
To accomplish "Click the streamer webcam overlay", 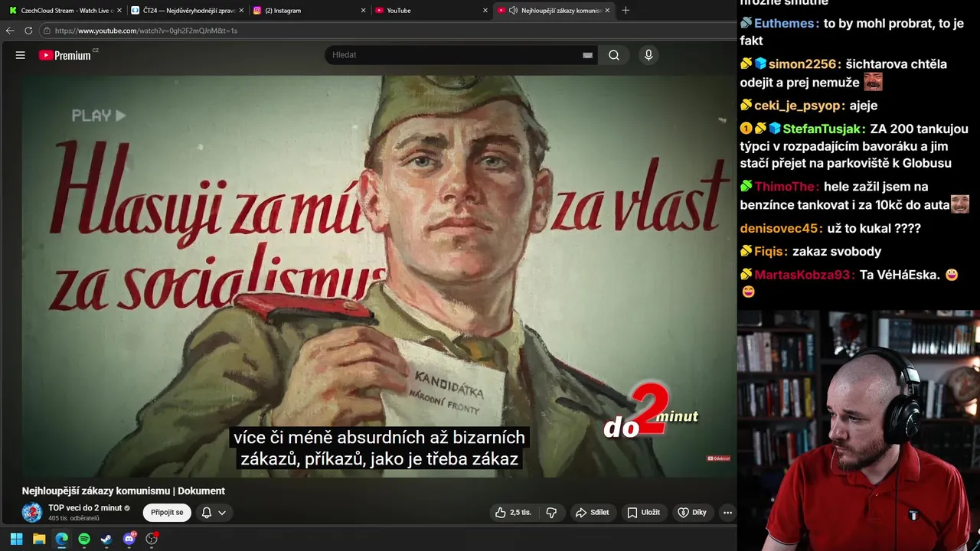I will 858,430.
